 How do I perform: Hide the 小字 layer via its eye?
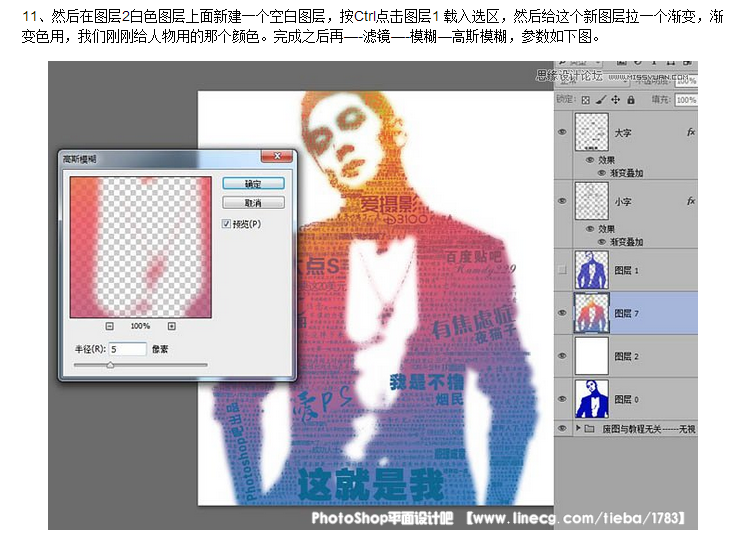[562, 201]
